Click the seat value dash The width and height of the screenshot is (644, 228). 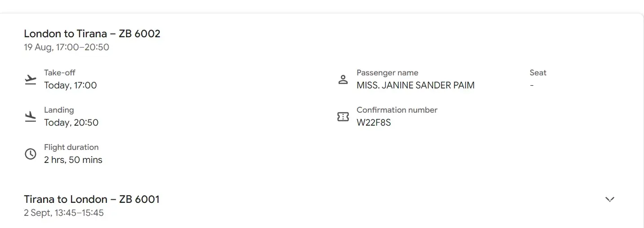[x=532, y=85]
